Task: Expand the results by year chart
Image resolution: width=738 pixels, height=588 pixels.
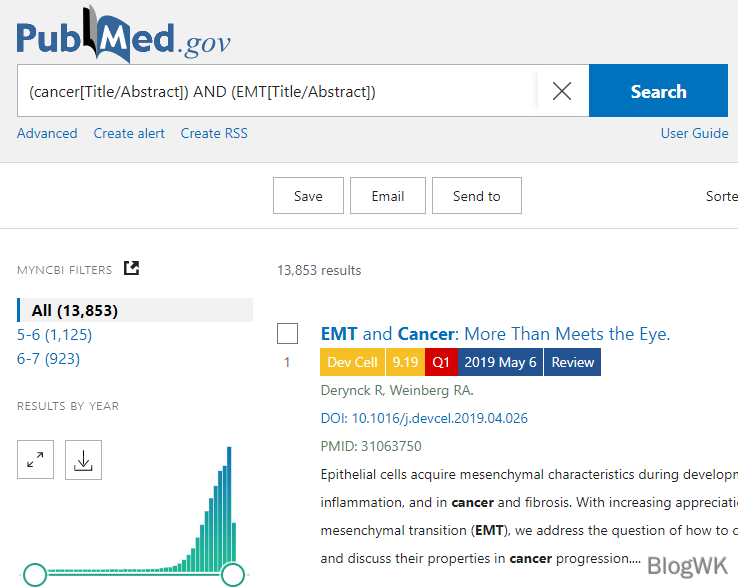Action: click(35, 460)
